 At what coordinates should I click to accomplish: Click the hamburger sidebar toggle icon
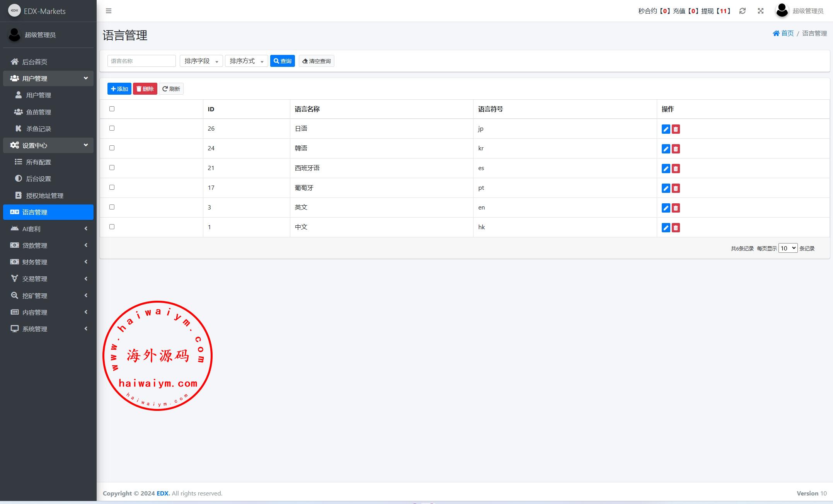(109, 11)
